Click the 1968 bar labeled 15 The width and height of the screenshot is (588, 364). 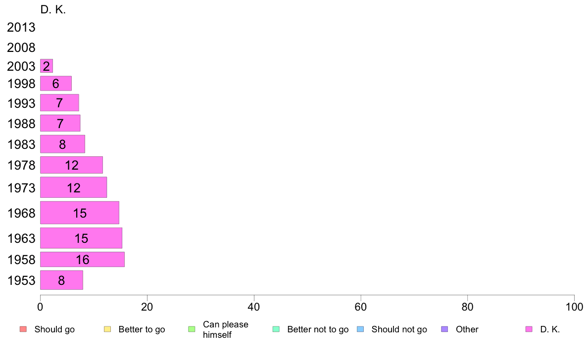[x=80, y=213]
